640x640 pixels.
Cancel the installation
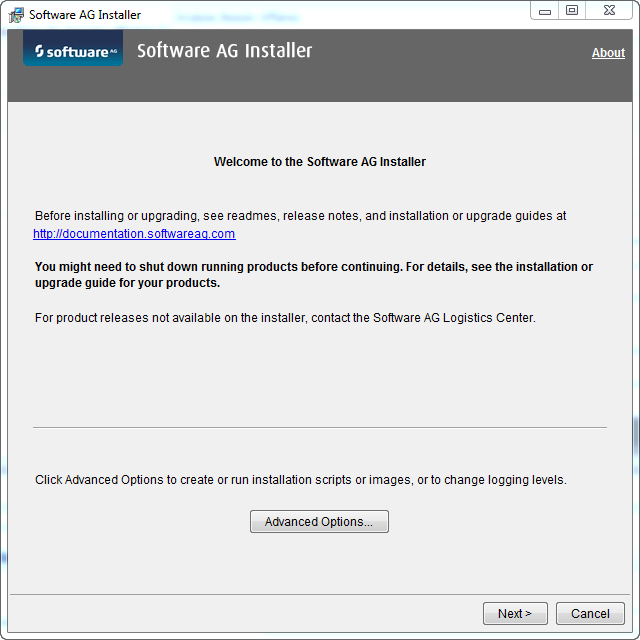(x=590, y=614)
